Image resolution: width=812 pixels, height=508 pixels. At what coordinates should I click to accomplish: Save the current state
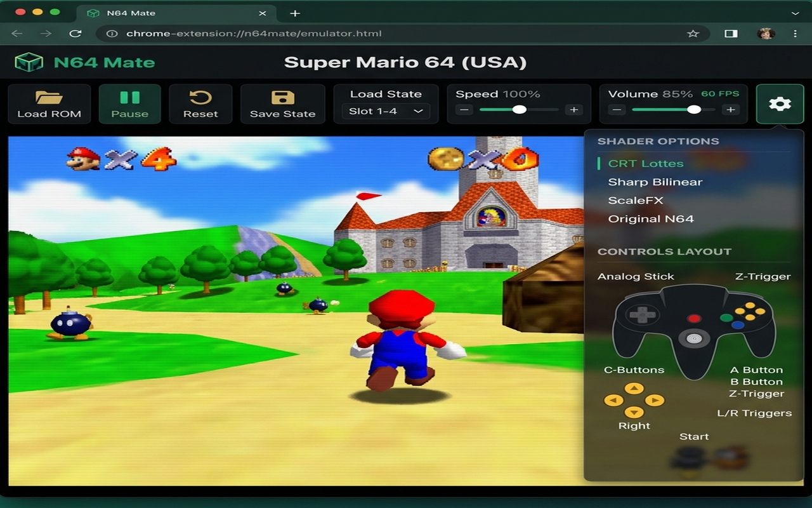(x=282, y=104)
